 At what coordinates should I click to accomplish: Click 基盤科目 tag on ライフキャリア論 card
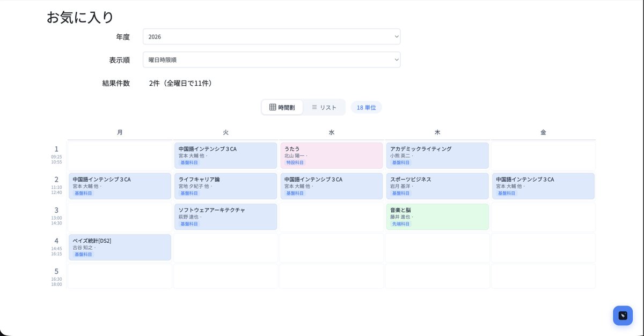[189, 193]
